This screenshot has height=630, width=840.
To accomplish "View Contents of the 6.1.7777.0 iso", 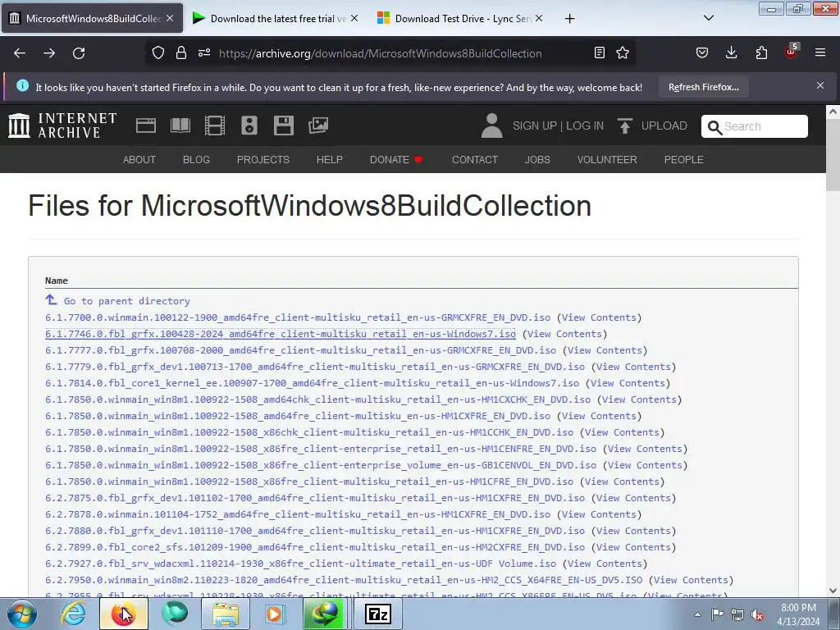I will point(605,350).
